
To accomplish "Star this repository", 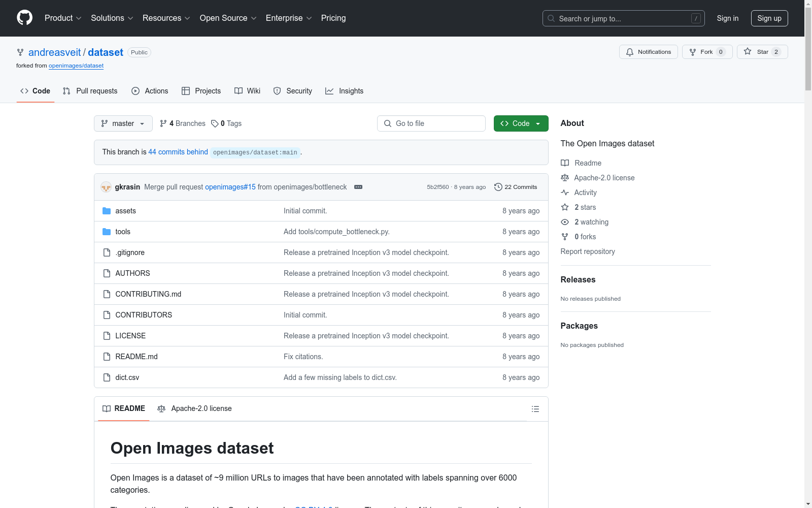I will tap(762, 52).
